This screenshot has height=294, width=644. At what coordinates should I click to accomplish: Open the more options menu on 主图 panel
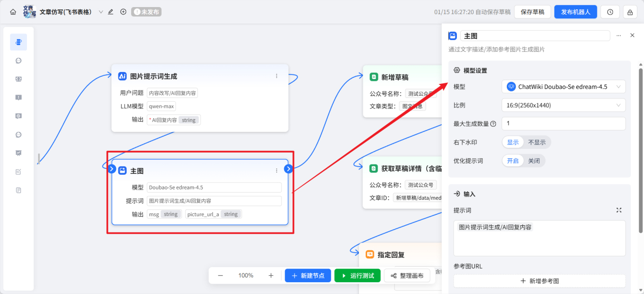[619, 35]
